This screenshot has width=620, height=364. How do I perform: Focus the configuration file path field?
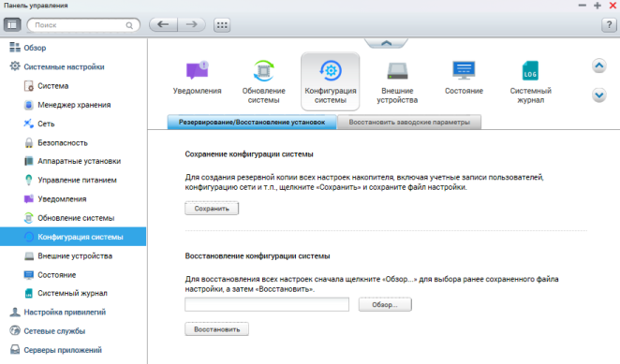267,305
